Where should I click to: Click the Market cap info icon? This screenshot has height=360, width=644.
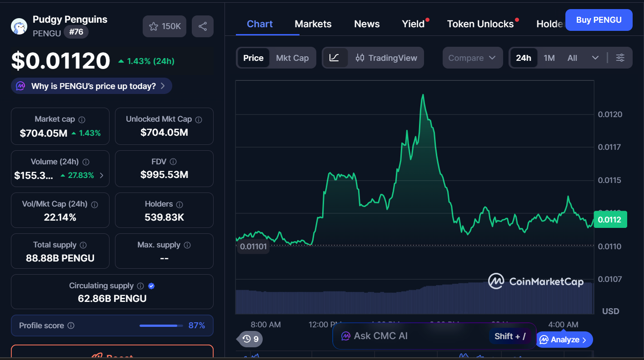point(81,119)
